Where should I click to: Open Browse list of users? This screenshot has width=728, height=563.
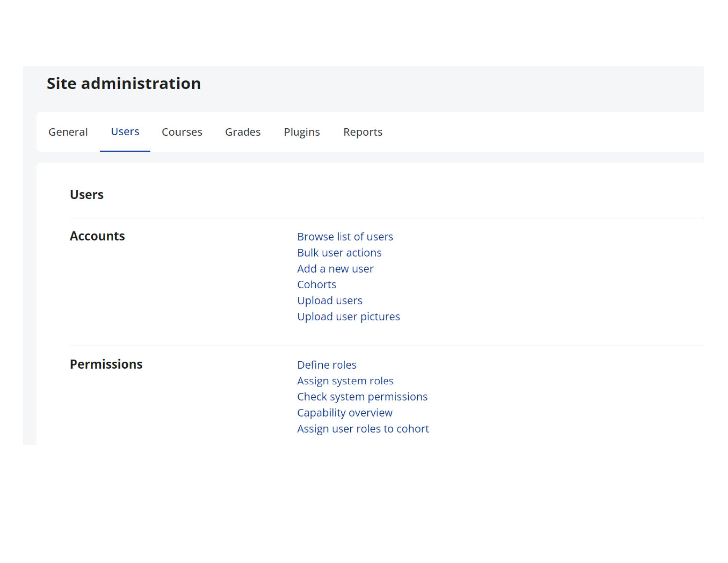click(x=345, y=237)
